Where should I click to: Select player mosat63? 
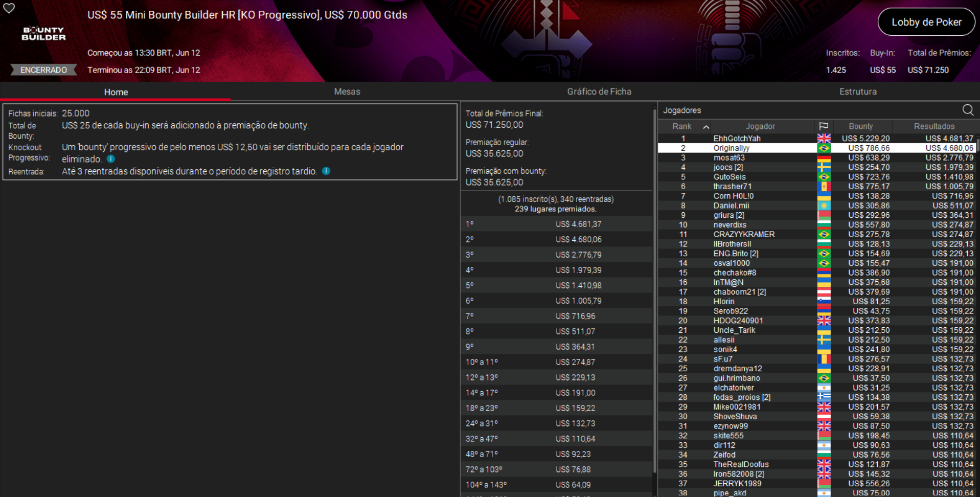tap(729, 158)
